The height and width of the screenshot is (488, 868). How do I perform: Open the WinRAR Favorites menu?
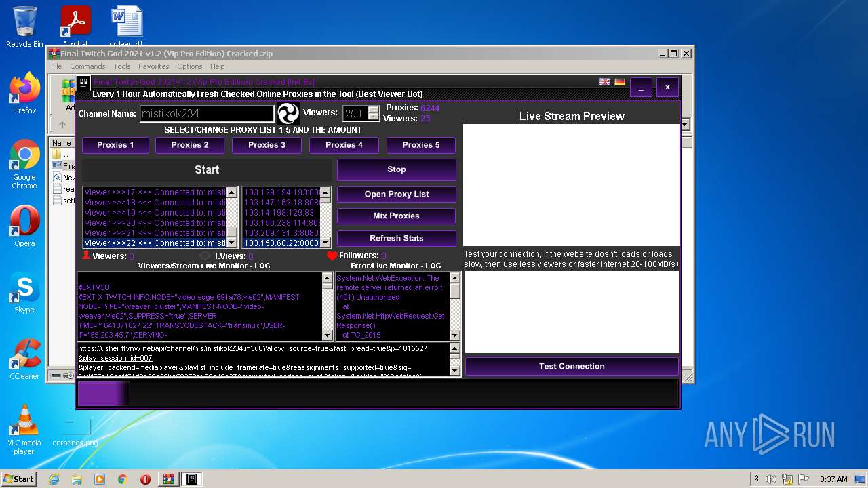(154, 66)
